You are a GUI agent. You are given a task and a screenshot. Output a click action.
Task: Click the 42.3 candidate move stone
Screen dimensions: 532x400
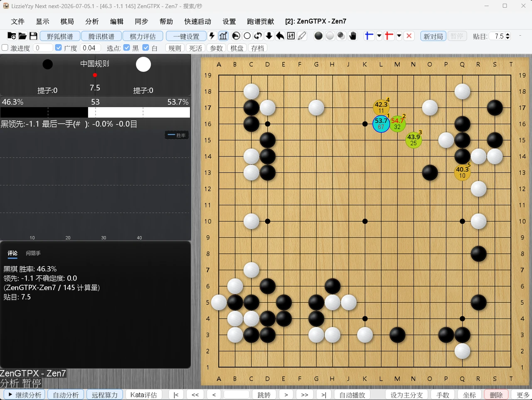click(381, 108)
